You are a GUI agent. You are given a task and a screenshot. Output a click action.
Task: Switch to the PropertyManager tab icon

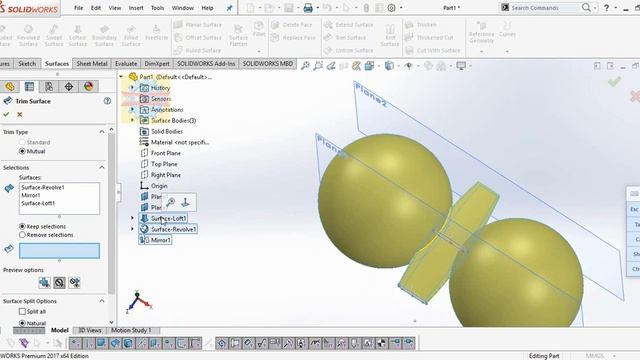pyautogui.click(x=29, y=86)
